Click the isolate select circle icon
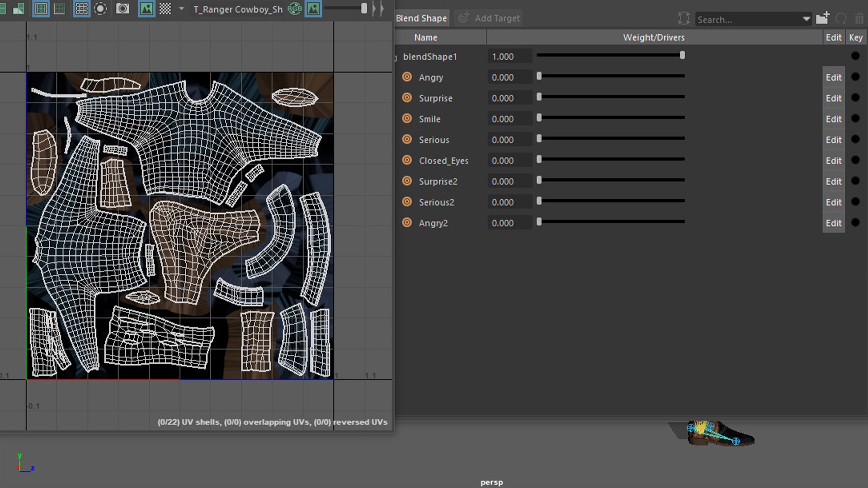The image size is (868, 488). point(100,9)
